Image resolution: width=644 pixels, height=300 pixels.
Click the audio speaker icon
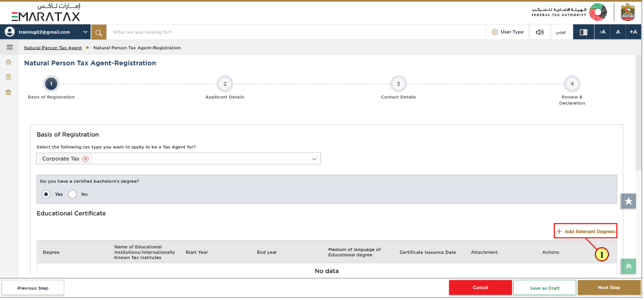tap(539, 32)
